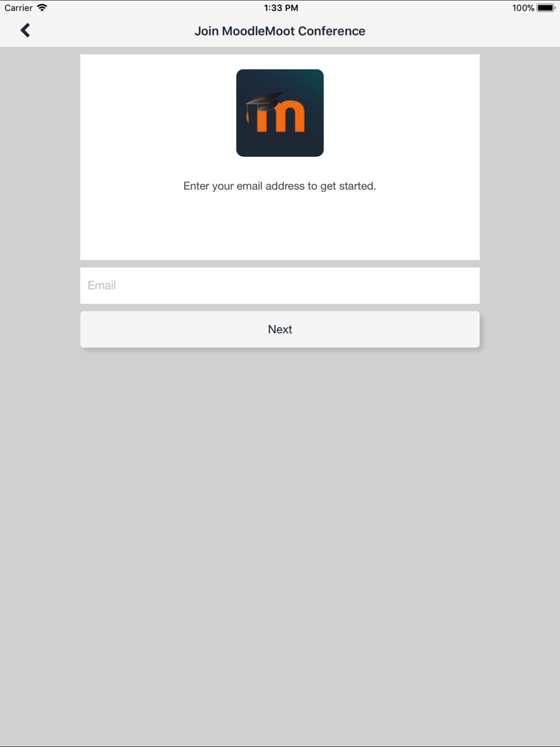Focus the Email input field

280,286
